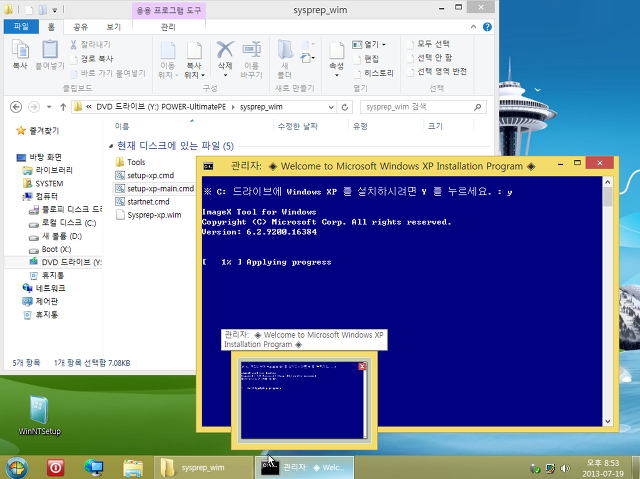
Task: Click Network (네트워크) in navigation pane
Action: [x=44, y=288]
